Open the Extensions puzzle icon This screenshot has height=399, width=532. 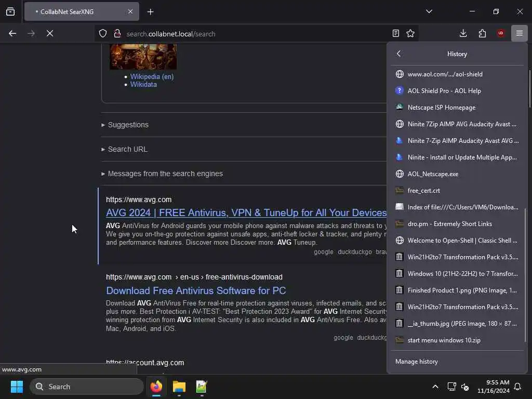click(482, 33)
